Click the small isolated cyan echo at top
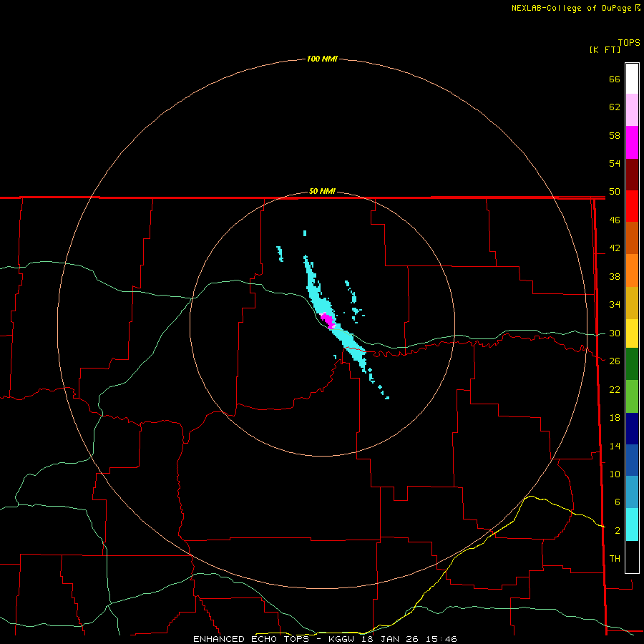 [305, 233]
